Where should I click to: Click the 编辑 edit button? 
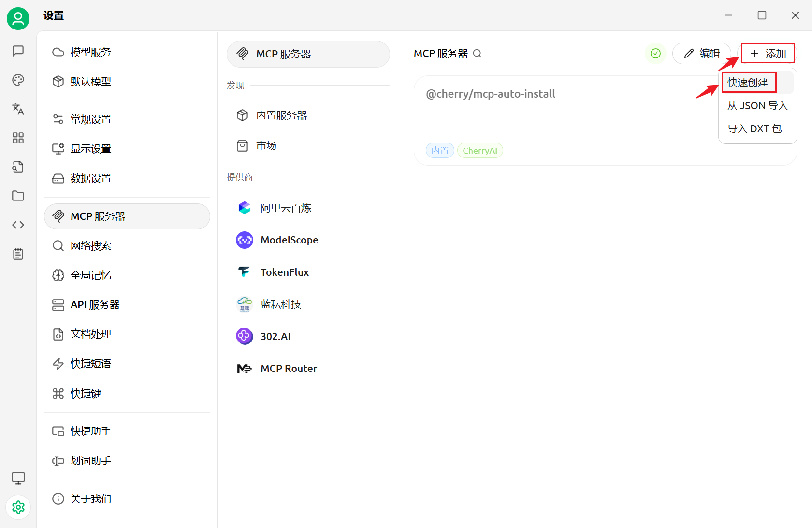pyautogui.click(x=702, y=53)
